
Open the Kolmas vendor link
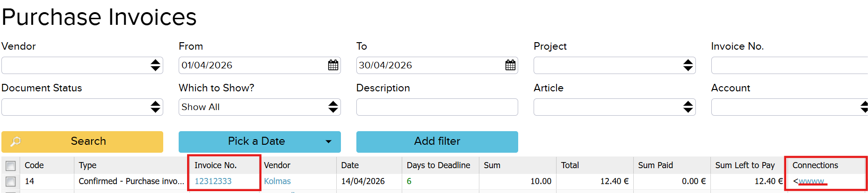[x=277, y=181]
